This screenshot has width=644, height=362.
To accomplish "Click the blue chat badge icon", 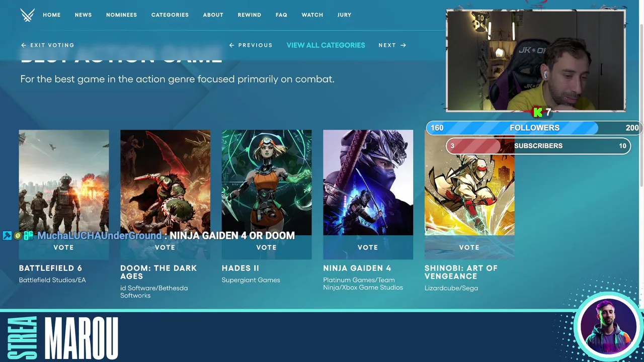I will [x=7, y=235].
